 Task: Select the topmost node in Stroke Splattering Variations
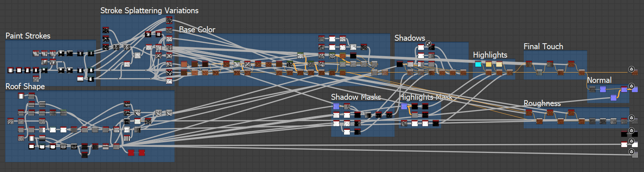pos(169,20)
